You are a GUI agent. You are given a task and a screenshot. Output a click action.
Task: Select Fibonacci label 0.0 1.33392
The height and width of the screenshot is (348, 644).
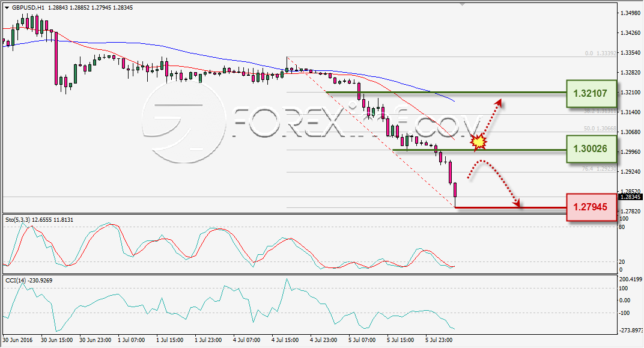click(601, 53)
